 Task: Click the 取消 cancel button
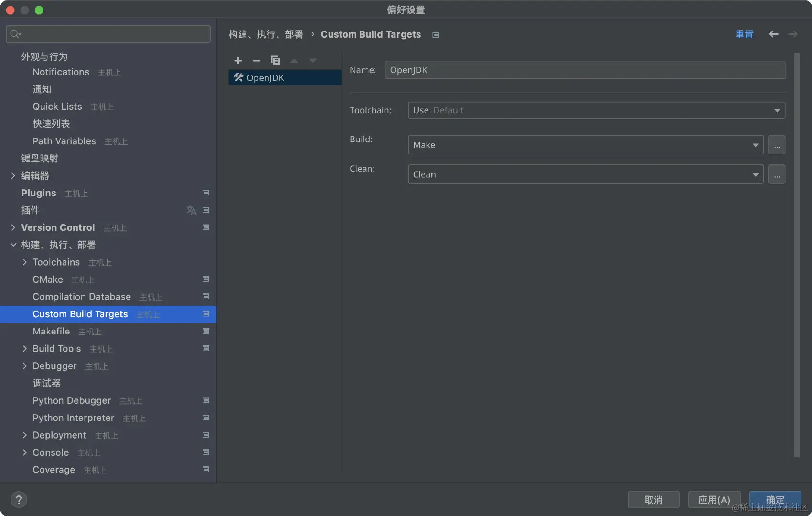coord(653,500)
